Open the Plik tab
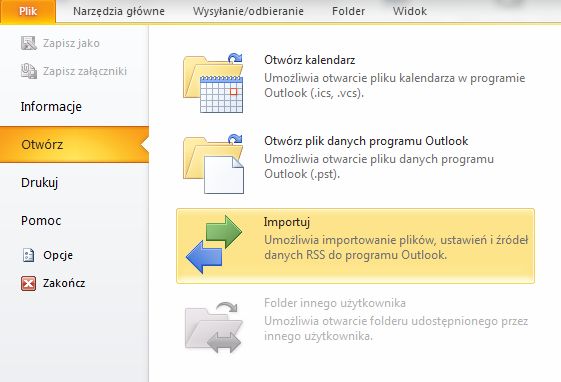The height and width of the screenshot is (382, 561). click(28, 11)
